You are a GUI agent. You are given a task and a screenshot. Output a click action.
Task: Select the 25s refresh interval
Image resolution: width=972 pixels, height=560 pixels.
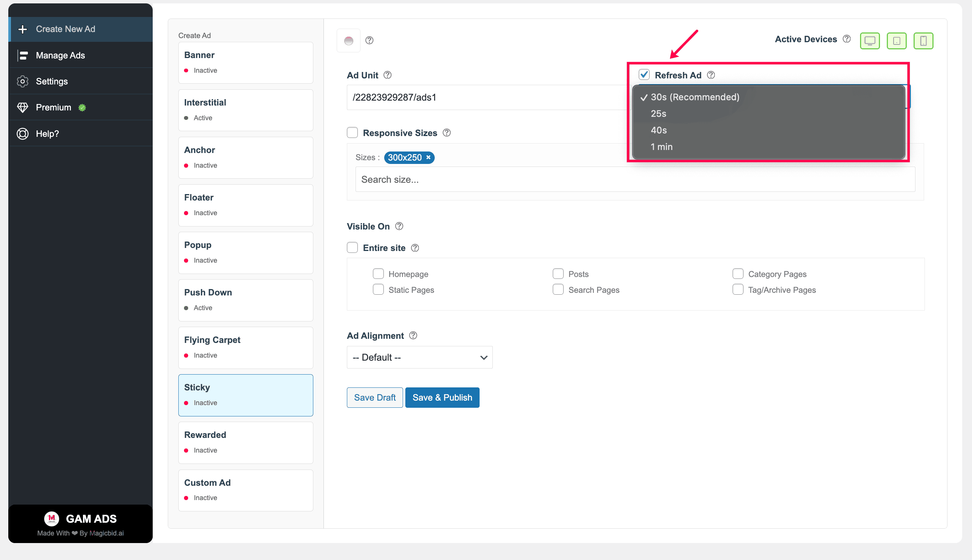click(768, 114)
